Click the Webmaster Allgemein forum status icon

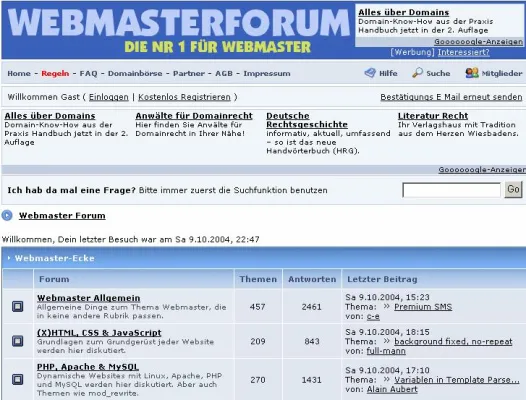tap(18, 306)
